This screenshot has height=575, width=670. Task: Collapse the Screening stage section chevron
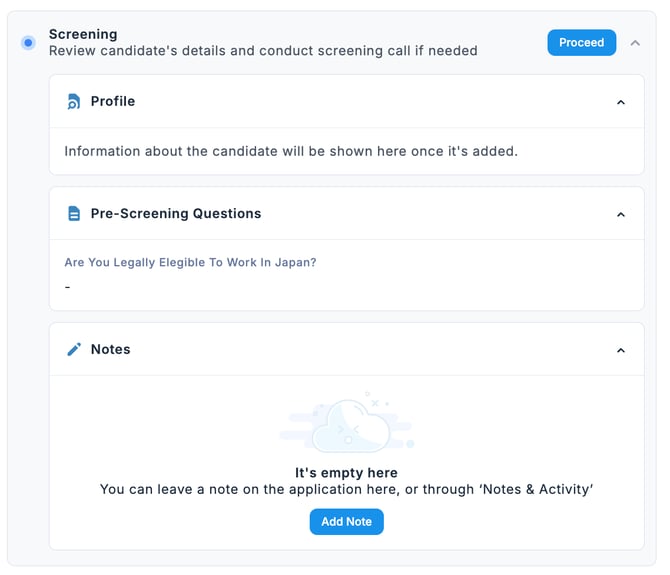(x=635, y=43)
